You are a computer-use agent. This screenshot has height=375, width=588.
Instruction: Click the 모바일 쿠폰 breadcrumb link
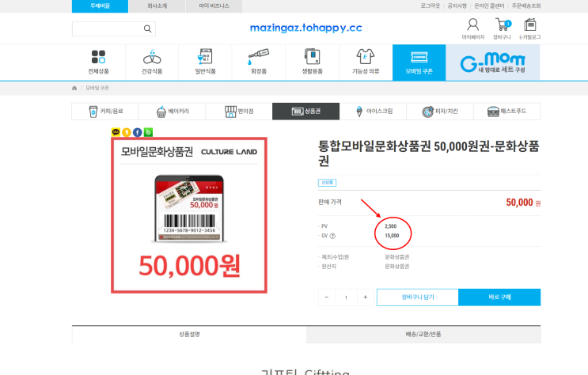click(x=97, y=88)
